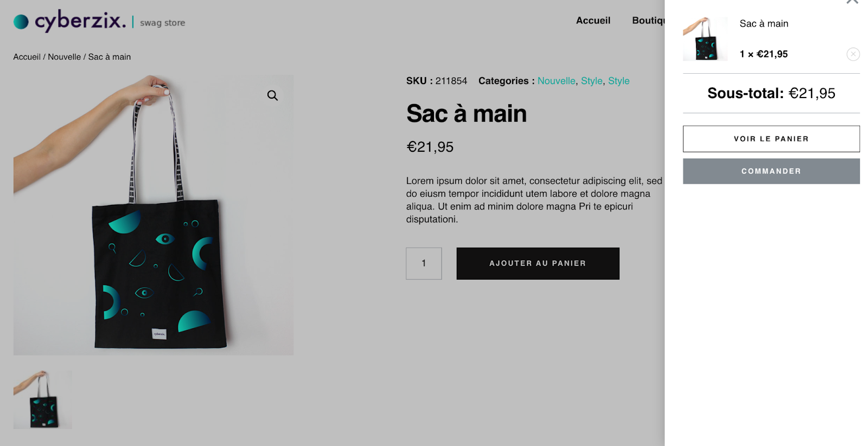This screenshot has height=446, width=868.
Task: Click the swag store tagline text
Action: [x=162, y=23]
